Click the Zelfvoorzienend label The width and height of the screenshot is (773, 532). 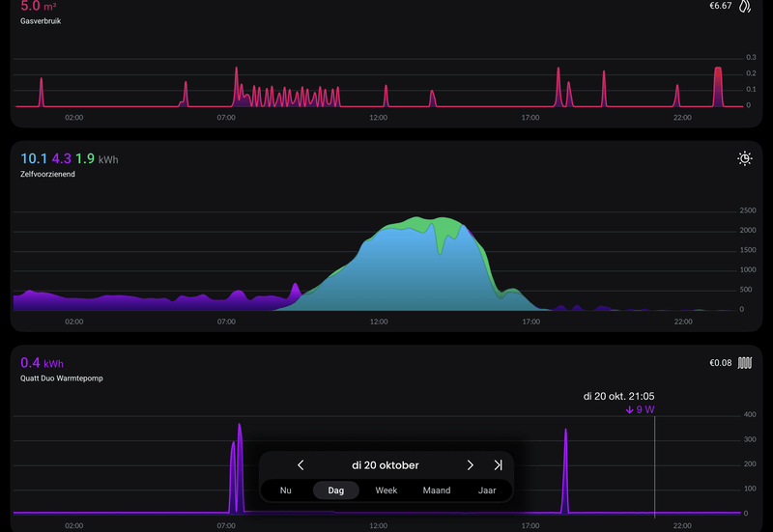tap(47, 174)
